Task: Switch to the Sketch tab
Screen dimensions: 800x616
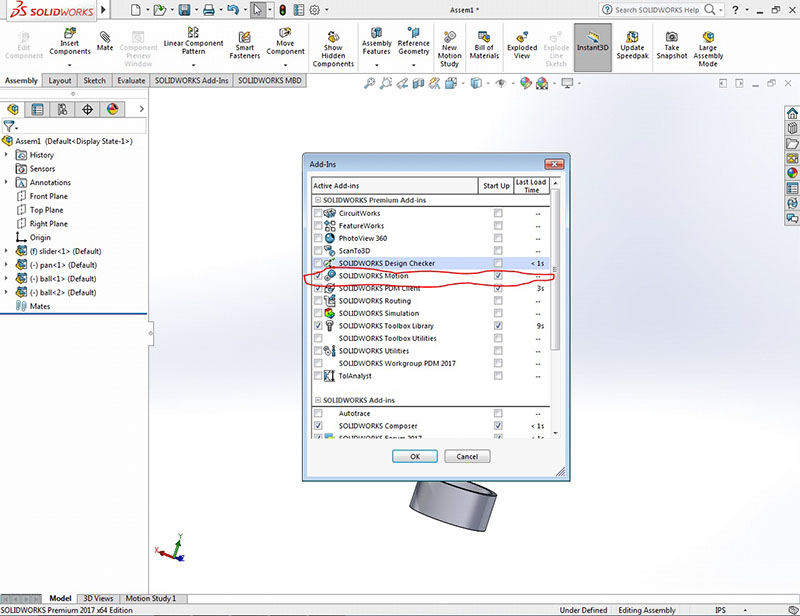Action: click(94, 81)
